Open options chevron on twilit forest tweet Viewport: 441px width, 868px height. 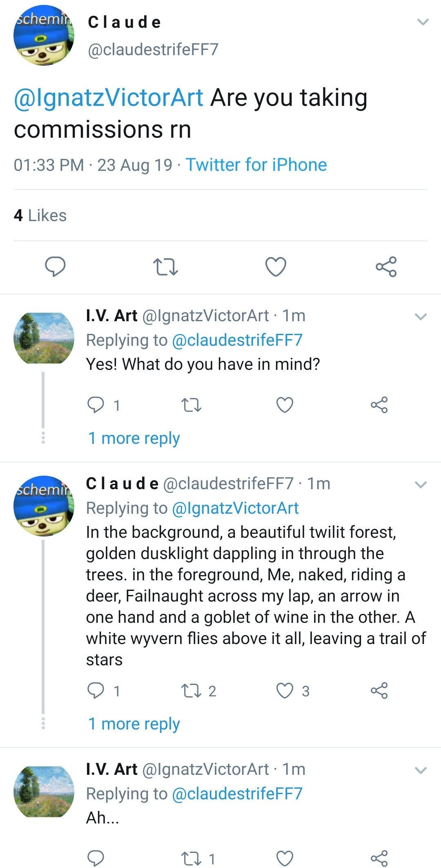click(421, 485)
